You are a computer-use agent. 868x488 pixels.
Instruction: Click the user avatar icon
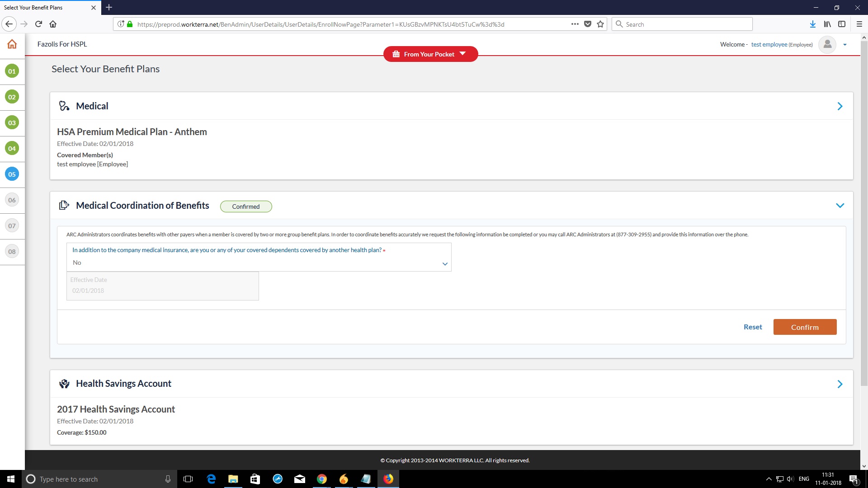point(827,44)
